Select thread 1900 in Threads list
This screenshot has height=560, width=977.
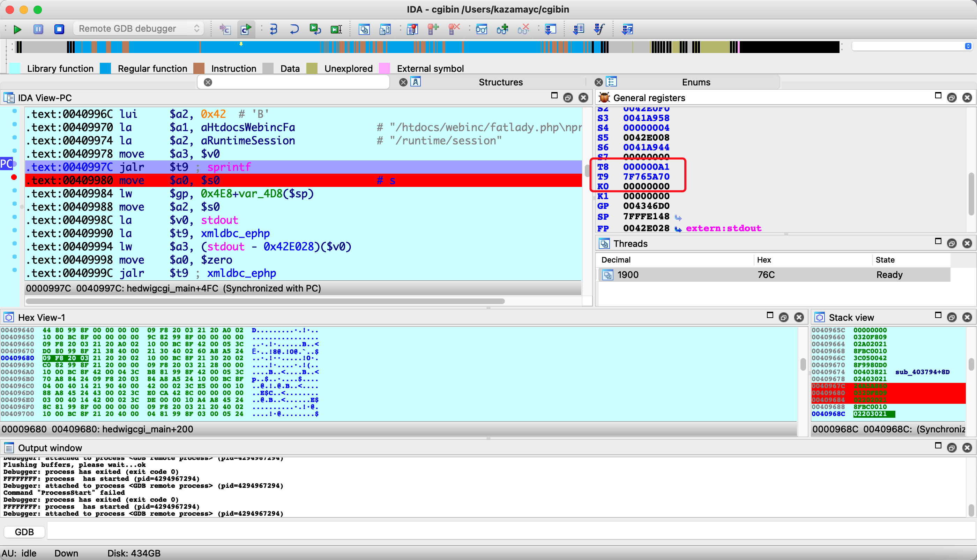(774, 275)
